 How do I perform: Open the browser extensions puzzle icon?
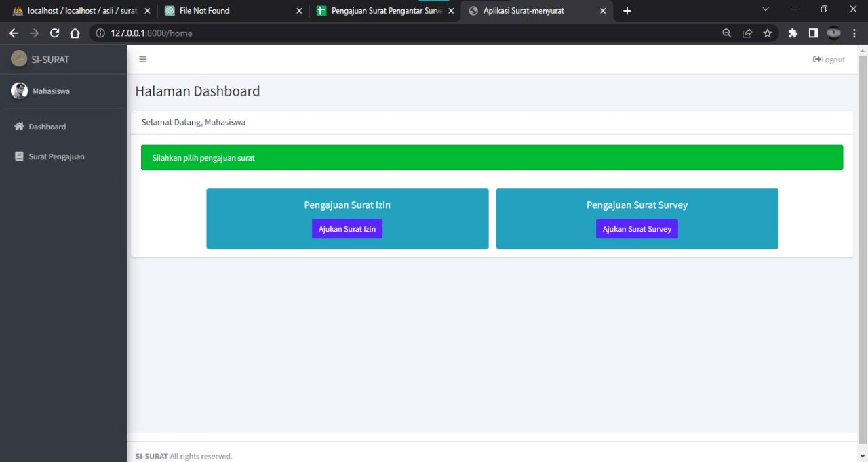coord(793,33)
